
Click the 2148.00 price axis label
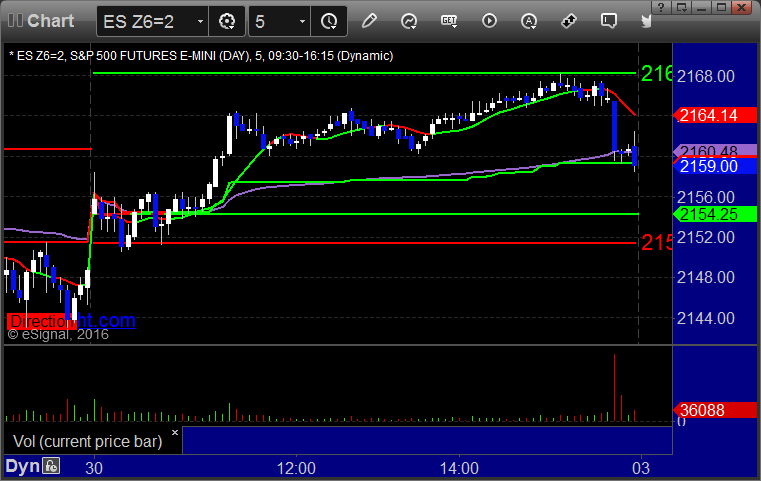pos(706,278)
